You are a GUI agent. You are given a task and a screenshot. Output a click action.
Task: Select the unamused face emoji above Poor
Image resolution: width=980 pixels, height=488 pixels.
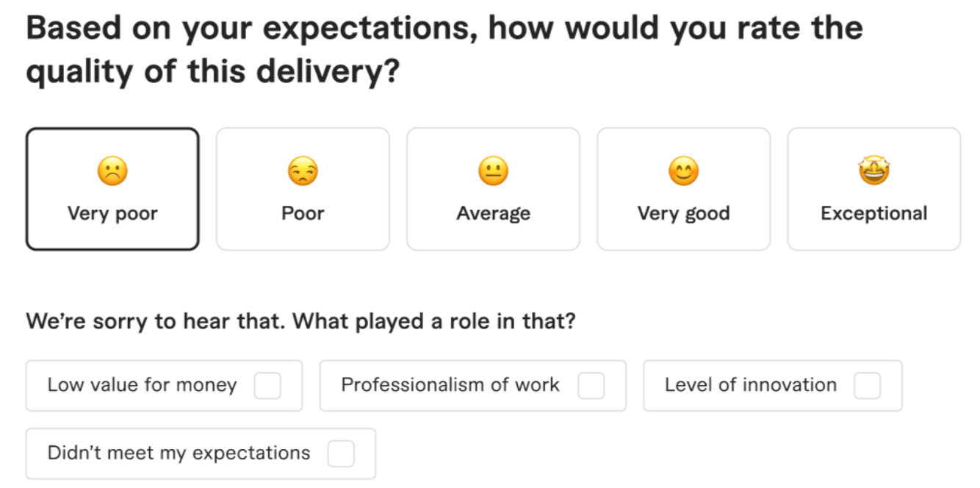[x=303, y=170]
